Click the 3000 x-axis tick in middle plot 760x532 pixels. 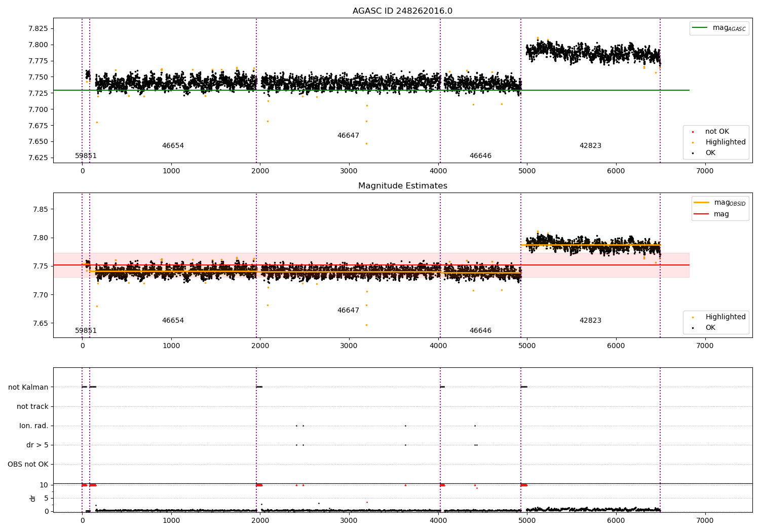tap(349, 346)
